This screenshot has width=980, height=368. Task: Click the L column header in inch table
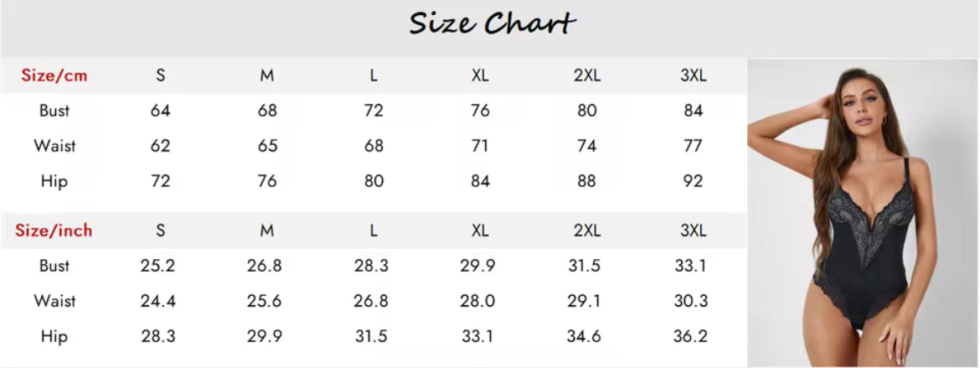374,231
